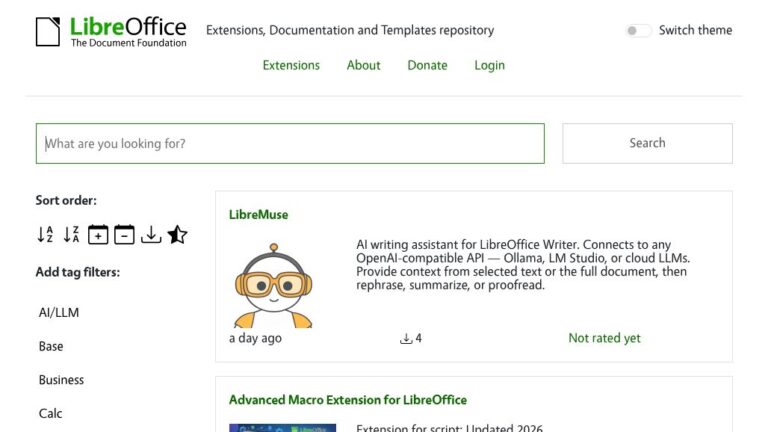Viewport: 768px width, 432px height.
Task: Sort extensions alphabetically A to Z
Action: [46, 235]
